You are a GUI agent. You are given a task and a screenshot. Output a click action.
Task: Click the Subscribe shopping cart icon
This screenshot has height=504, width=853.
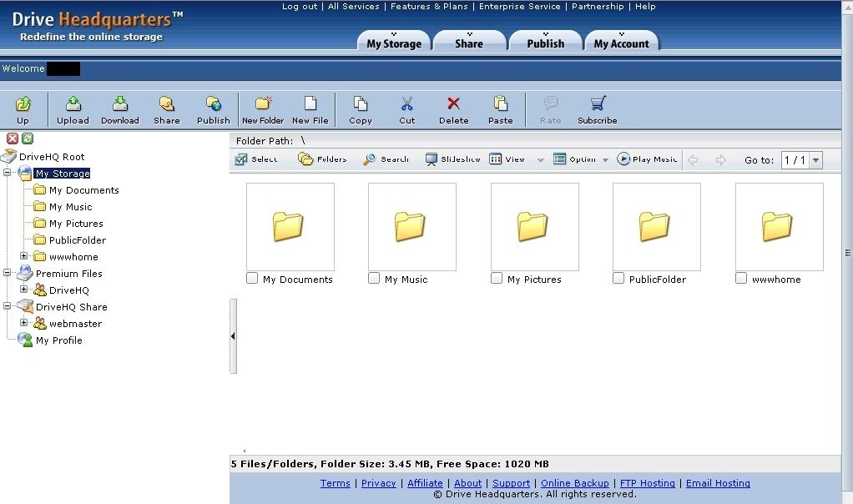(598, 103)
